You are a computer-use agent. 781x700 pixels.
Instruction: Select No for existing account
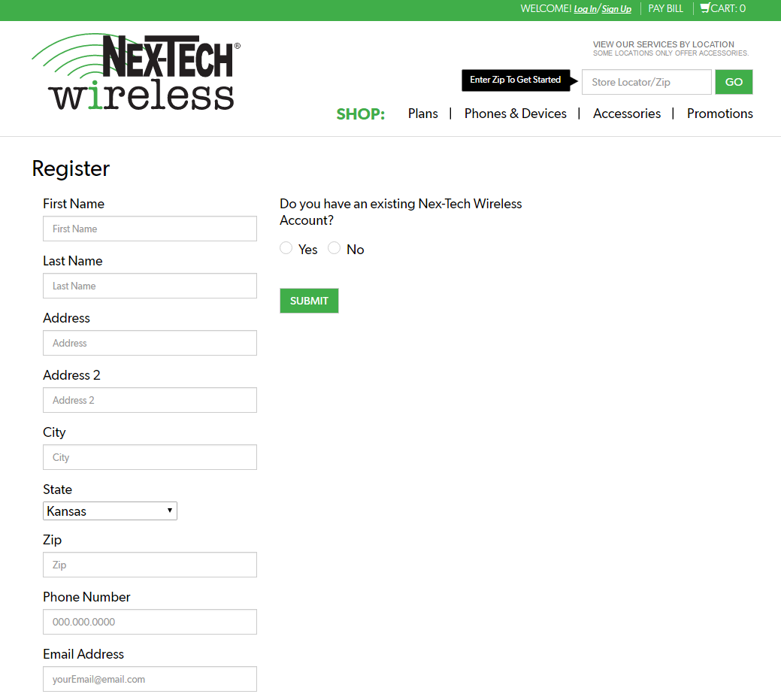click(x=334, y=248)
